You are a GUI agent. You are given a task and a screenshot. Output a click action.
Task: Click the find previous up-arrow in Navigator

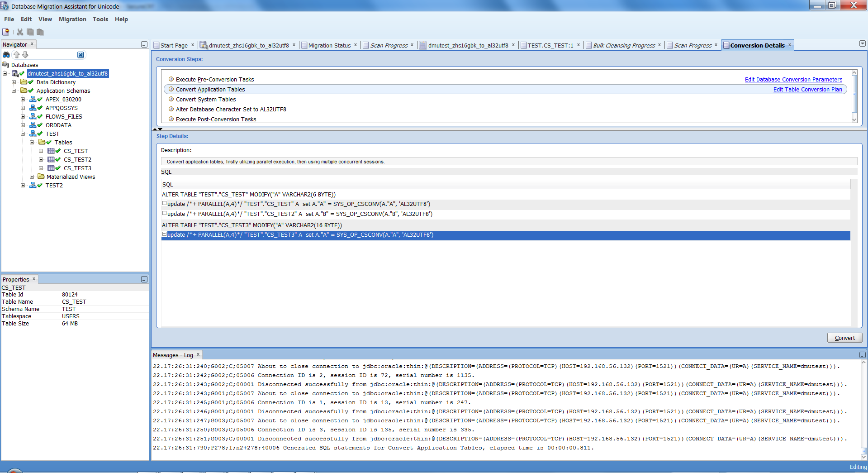pyautogui.click(x=17, y=55)
